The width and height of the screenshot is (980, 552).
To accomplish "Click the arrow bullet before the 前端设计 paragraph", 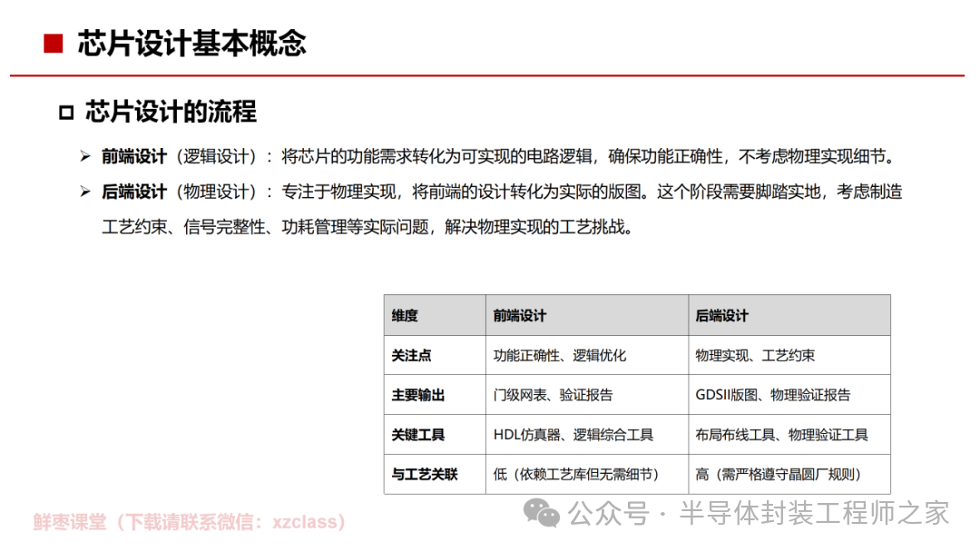I will pyautogui.click(x=84, y=156).
